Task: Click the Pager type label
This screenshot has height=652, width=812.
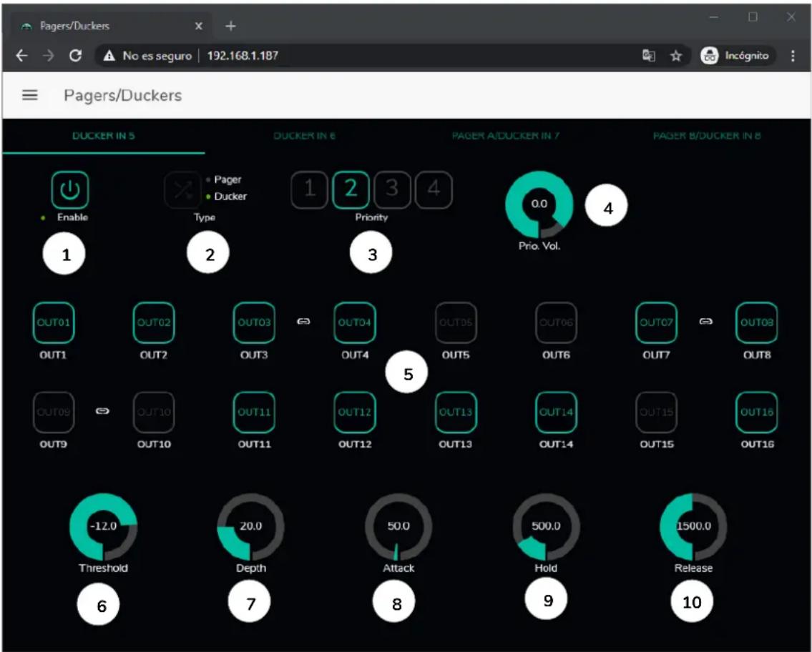Action: 228,179
